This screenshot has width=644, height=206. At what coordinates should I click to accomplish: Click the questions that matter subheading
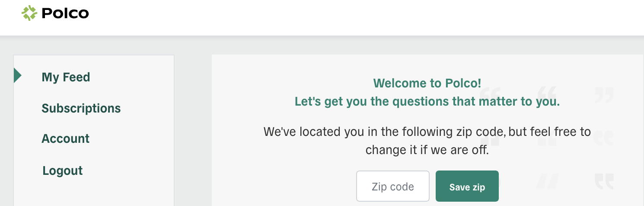click(x=427, y=102)
